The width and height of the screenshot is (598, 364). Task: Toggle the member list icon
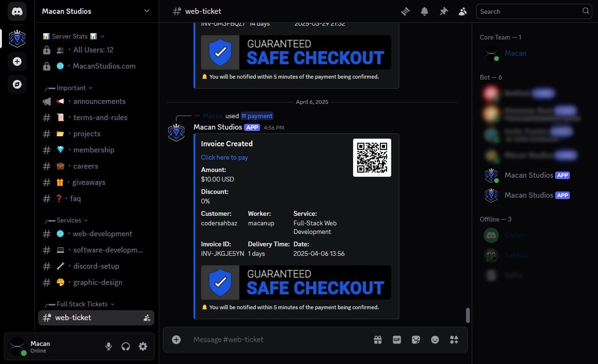[x=463, y=11]
